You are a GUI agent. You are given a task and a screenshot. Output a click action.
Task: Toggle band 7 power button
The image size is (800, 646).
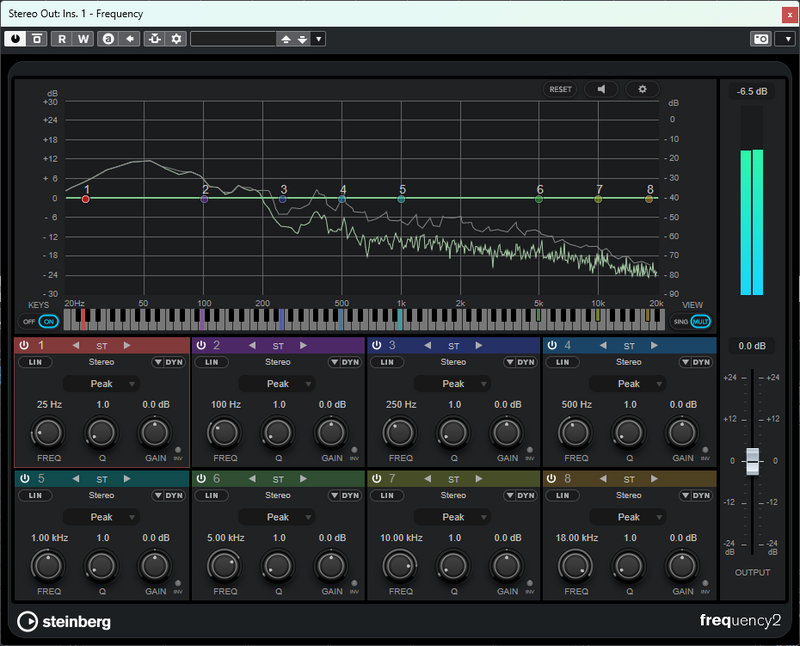point(377,479)
